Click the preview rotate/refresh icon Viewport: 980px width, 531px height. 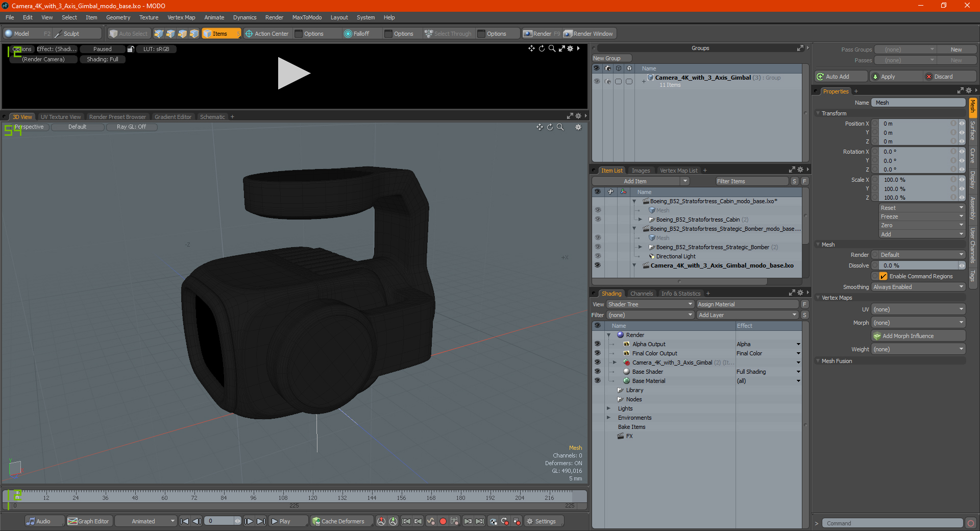542,49
